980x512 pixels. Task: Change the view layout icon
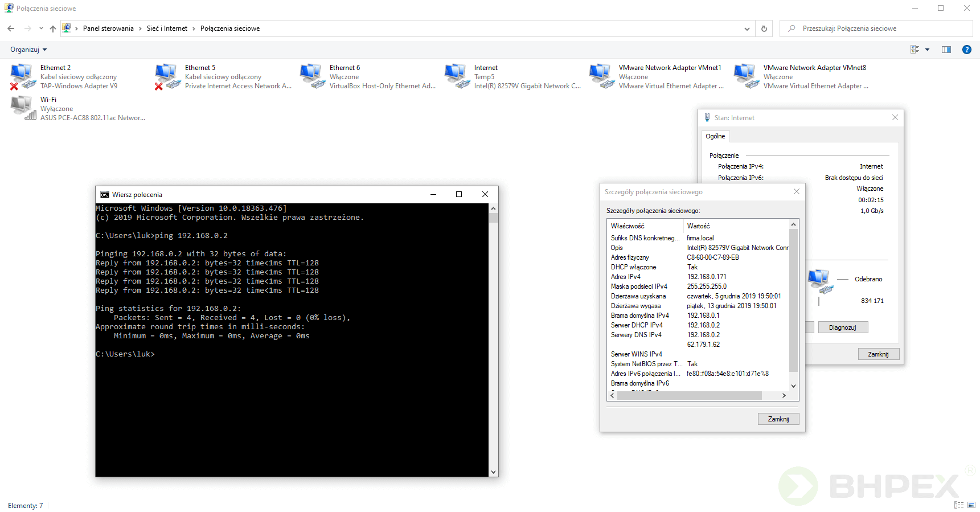point(915,50)
